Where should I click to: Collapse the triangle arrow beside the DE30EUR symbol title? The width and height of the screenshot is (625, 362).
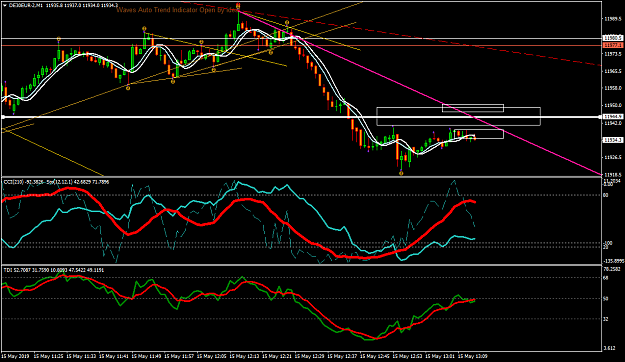coord(4,6)
